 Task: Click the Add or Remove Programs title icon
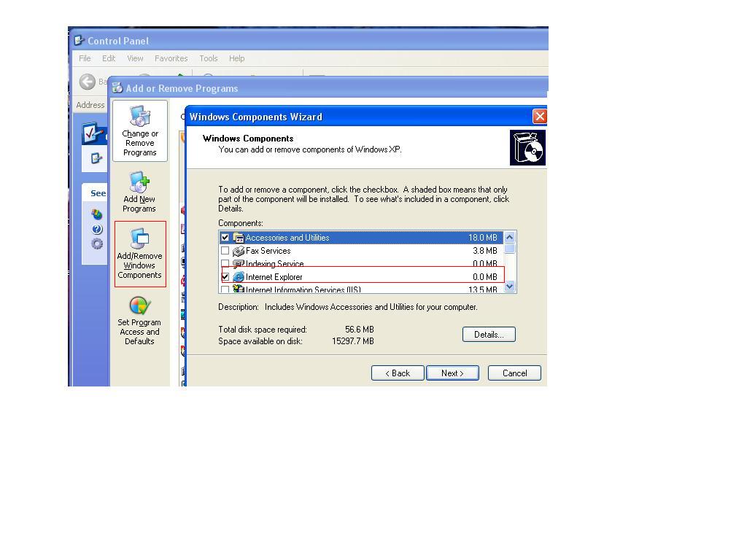[x=117, y=88]
